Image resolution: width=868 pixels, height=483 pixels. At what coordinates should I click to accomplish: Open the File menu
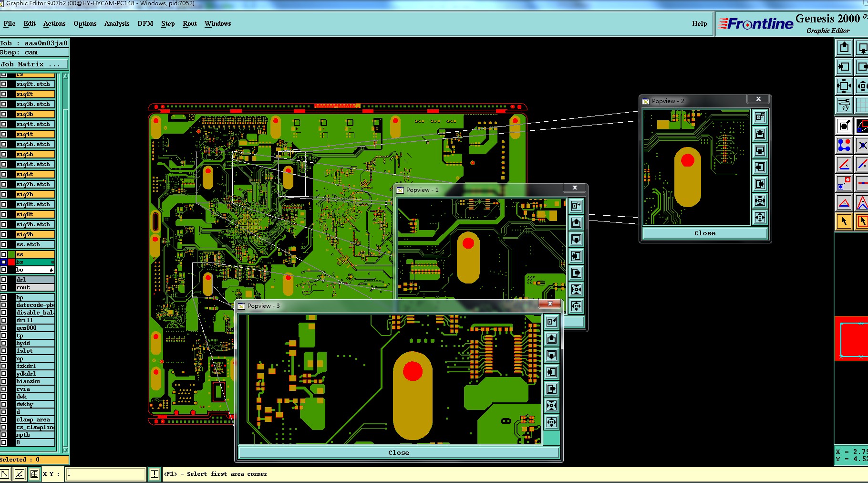pyautogui.click(x=9, y=23)
